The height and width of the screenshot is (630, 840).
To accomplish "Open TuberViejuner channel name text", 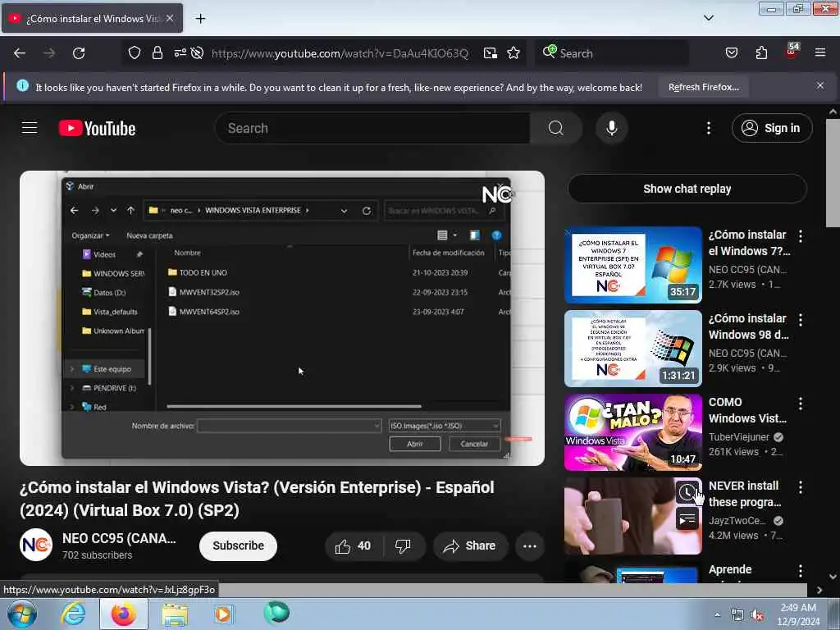I will pyautogui.click(x=739, y=437).
